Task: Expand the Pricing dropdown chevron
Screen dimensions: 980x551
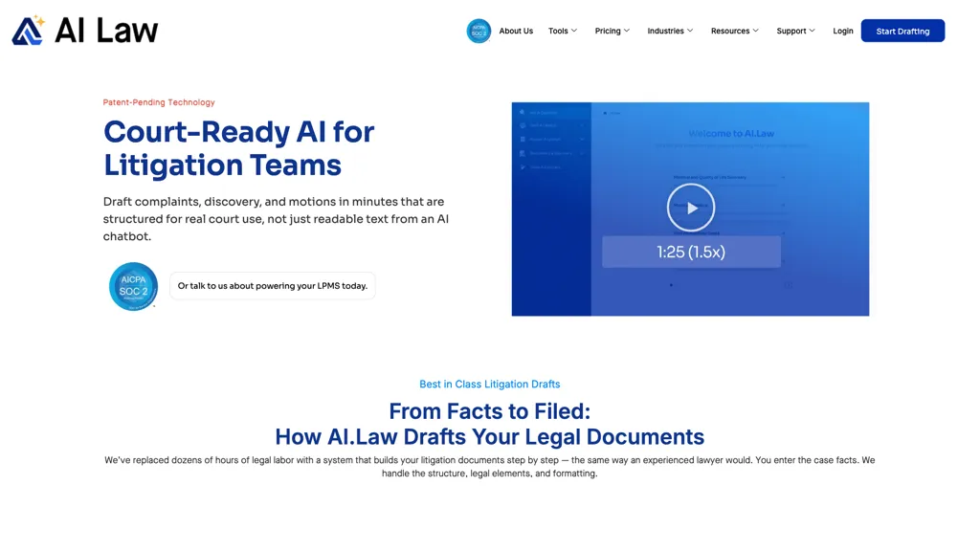Action: click(x=627, y=31)
